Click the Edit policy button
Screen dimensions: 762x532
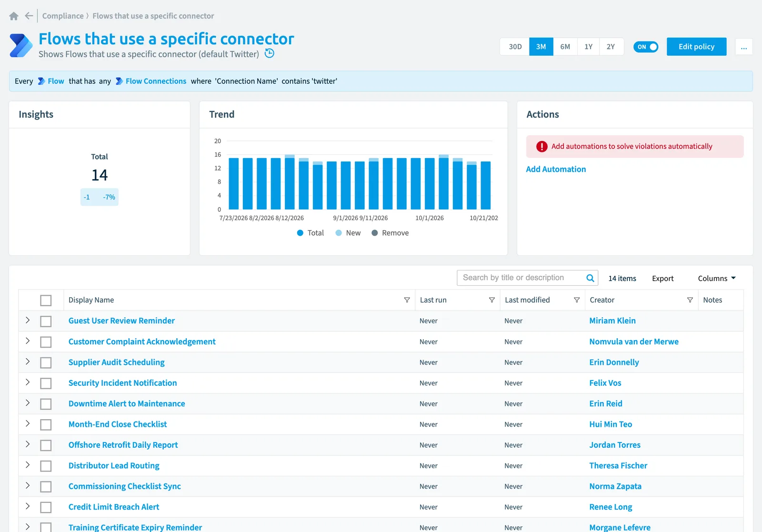(x=696, y=47)
